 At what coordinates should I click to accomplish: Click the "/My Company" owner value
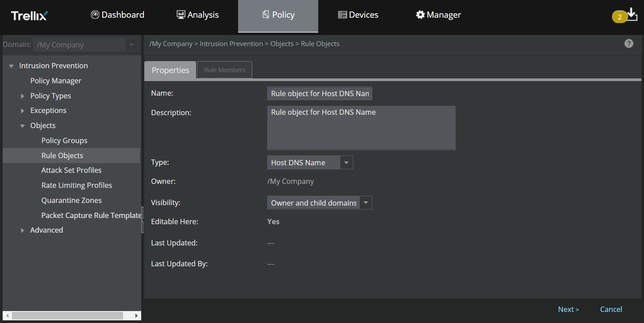(x=290, y=181)
